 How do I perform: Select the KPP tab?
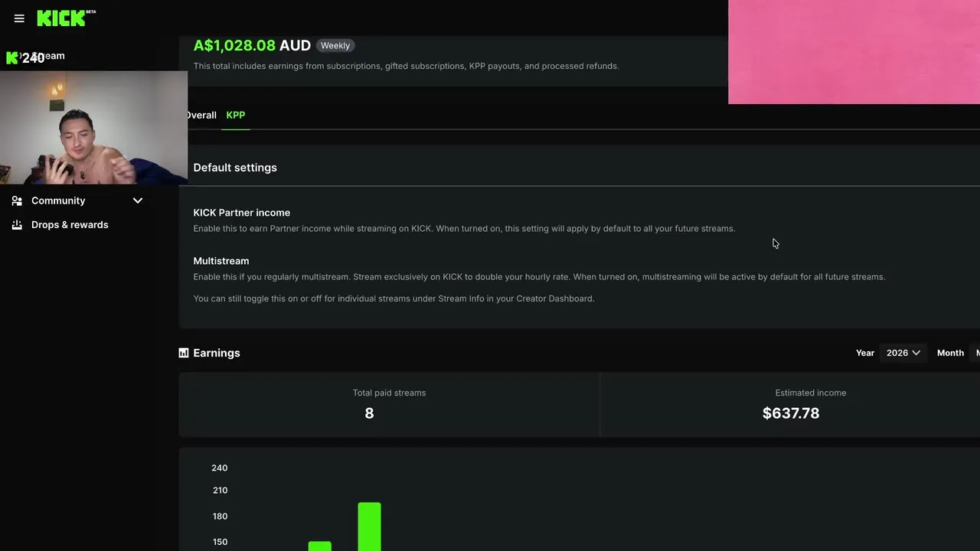click(236, 115)
